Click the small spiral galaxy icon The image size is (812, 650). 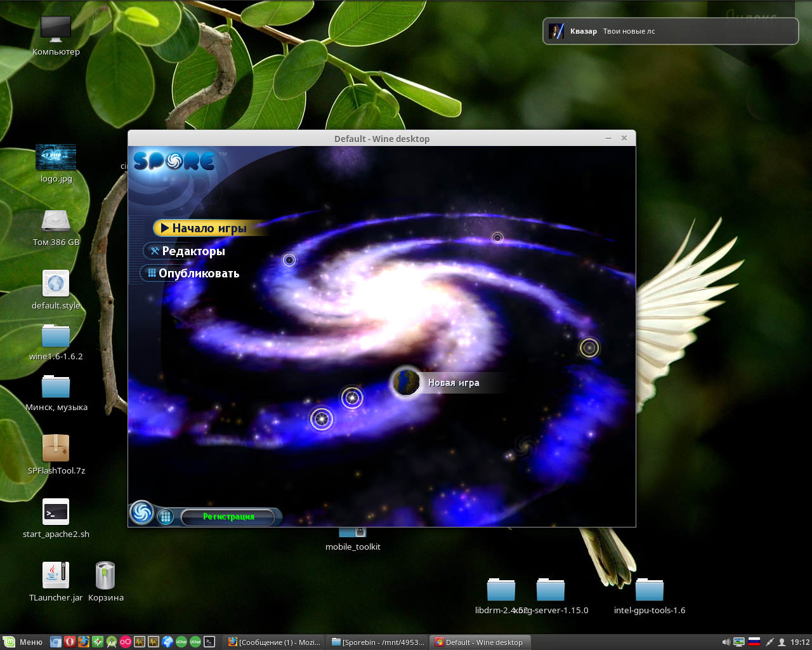(525, 445)
